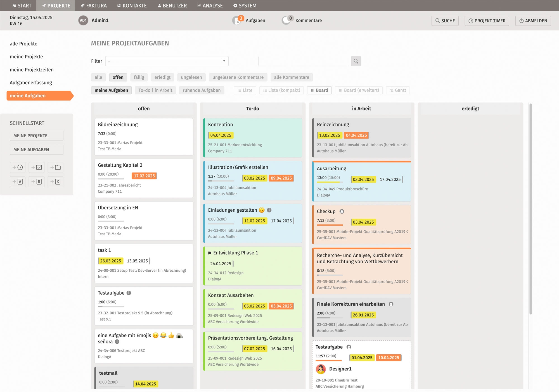
Task: Click info icon on Einladungen gestalten card
Action: (x=269, y=210)
